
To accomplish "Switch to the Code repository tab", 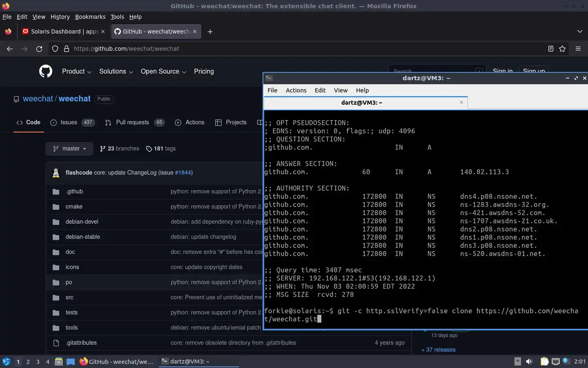I will 29,122.
